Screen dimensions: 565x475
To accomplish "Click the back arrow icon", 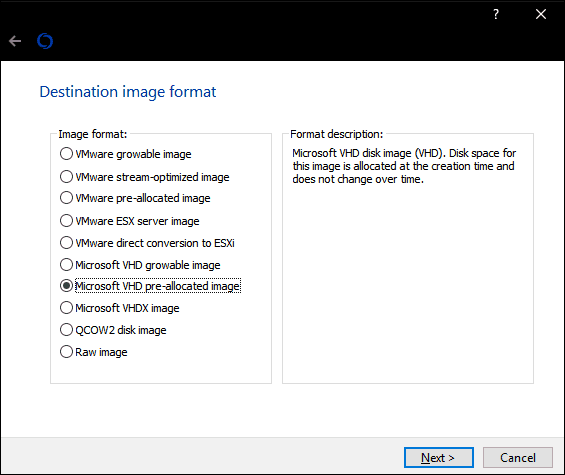I will point(15,41).
